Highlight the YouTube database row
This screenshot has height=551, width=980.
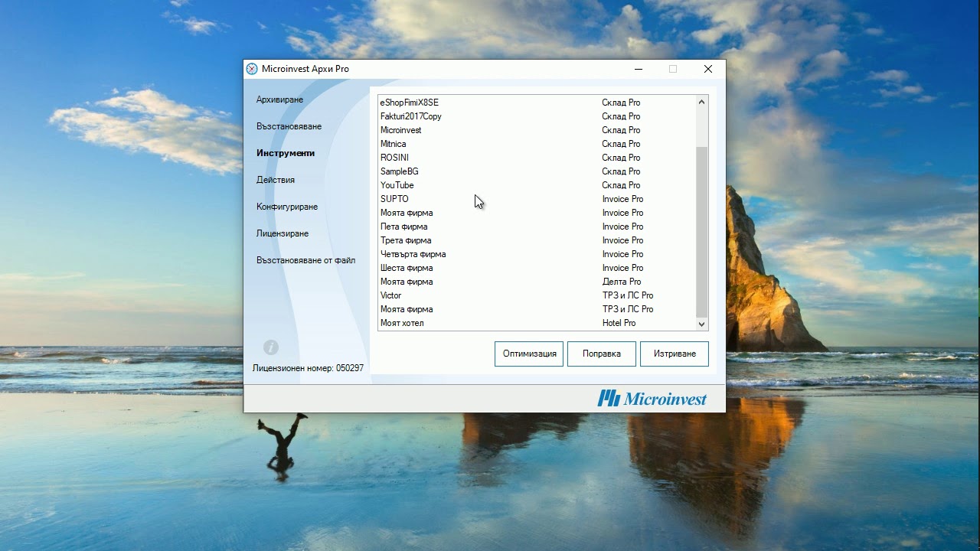tap(537, 185)
